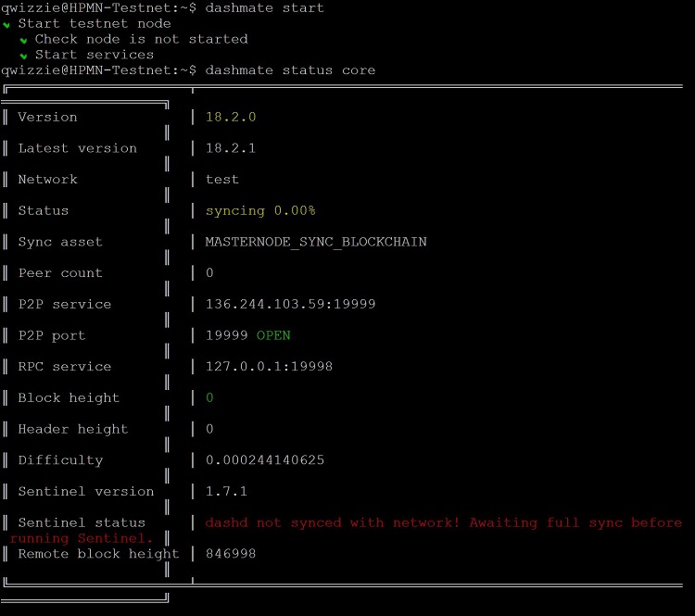Click the 'Peer count' row label

point(60,272)
